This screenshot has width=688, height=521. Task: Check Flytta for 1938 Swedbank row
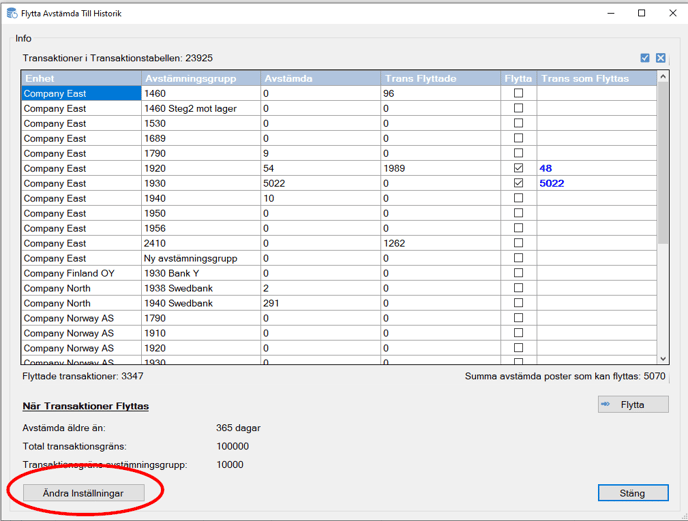(518, 288)
